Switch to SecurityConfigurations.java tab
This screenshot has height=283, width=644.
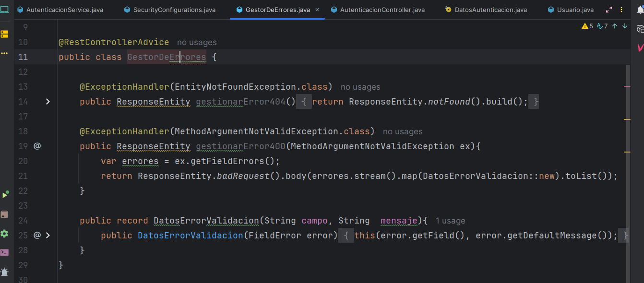tap(169, 10)
